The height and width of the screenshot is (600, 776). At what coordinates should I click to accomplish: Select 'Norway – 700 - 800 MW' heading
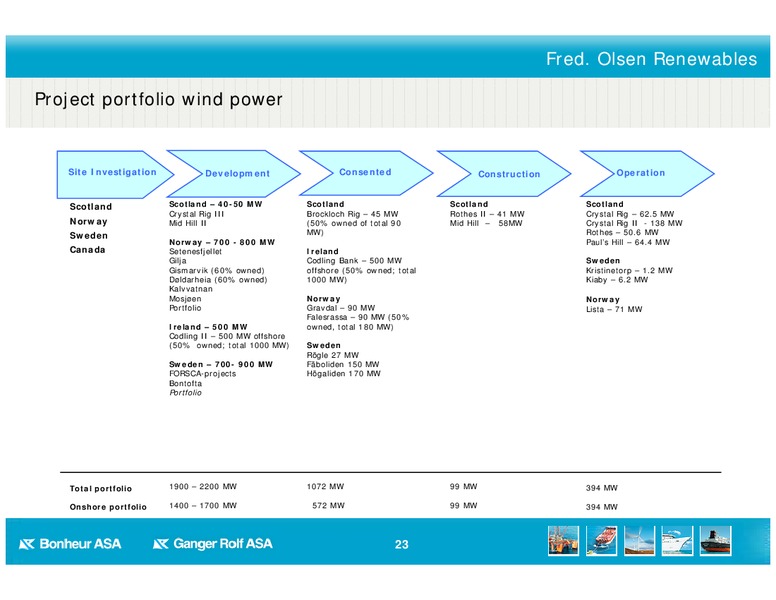click(x=222, y=242)
